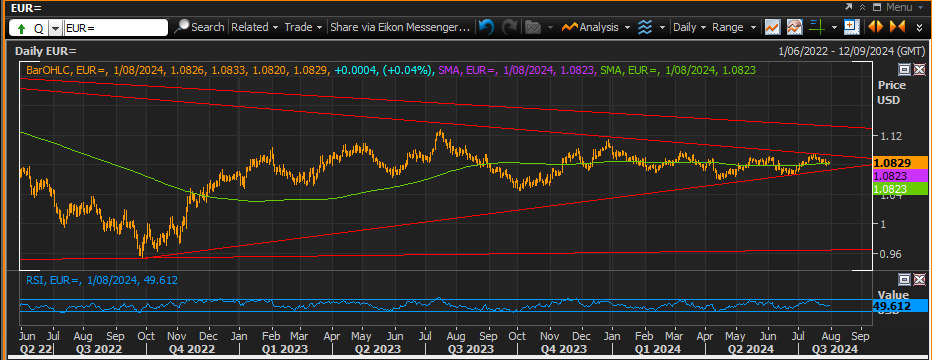The height and width of the screenshot is (360, 932).
Task: Click the blue undo arrow icon
Action: 486,27
